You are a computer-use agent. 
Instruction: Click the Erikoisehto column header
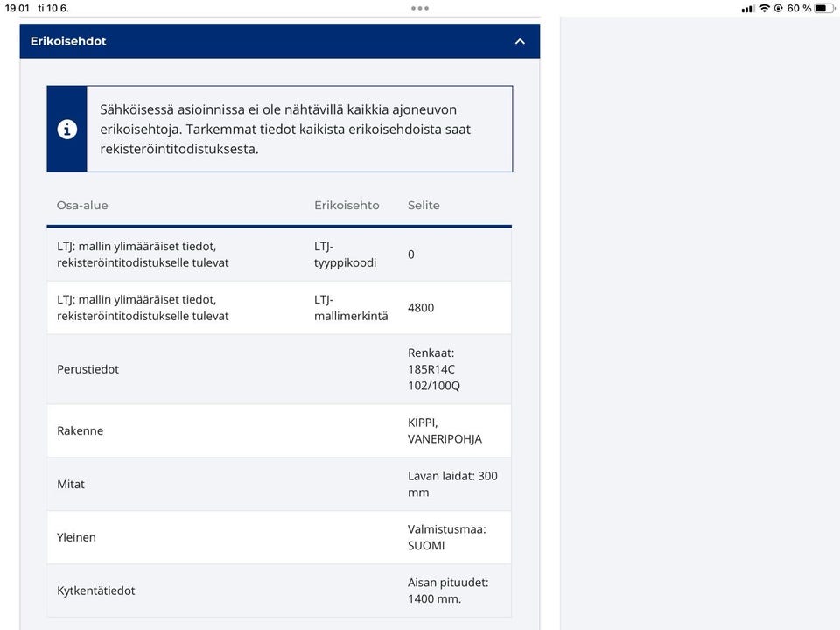(346, 206)
